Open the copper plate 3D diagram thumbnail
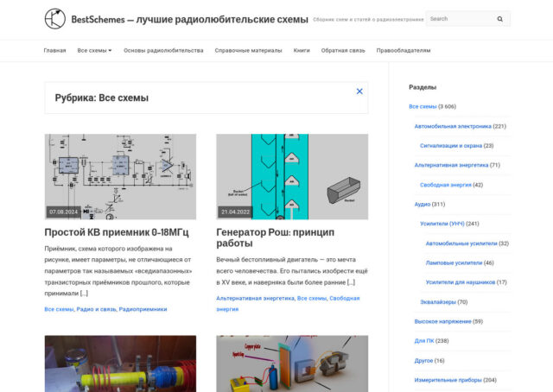Viewport: 553px width, 392px height. click(x=292, y=364)
